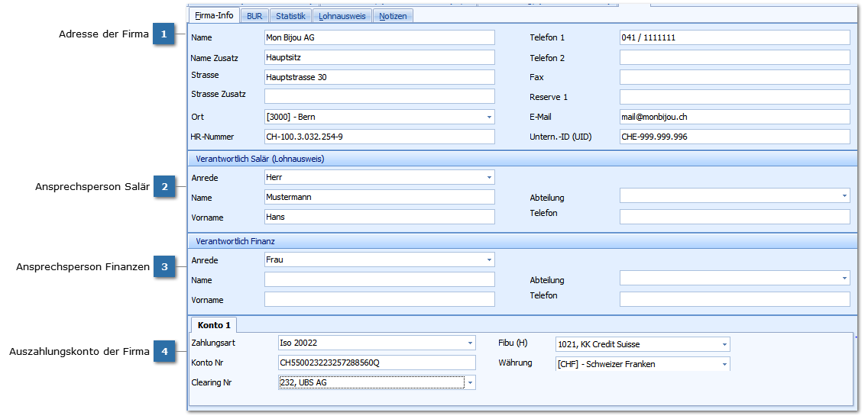Focus the Konto Nr input field

377,363
